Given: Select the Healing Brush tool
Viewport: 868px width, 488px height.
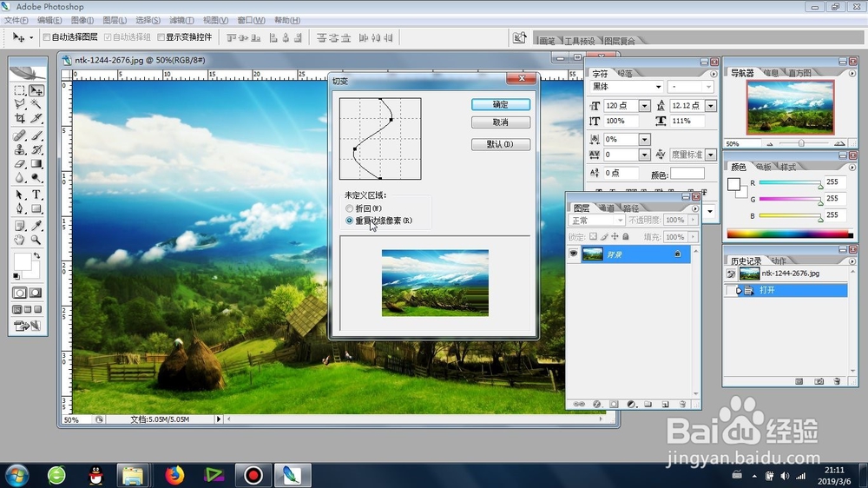Looking at the screenshot, I should [x=20, y=135].
